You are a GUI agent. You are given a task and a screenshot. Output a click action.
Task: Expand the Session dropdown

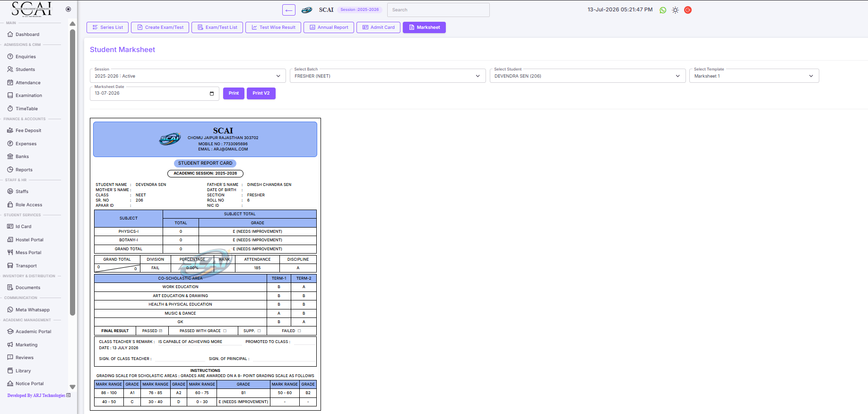188,76
